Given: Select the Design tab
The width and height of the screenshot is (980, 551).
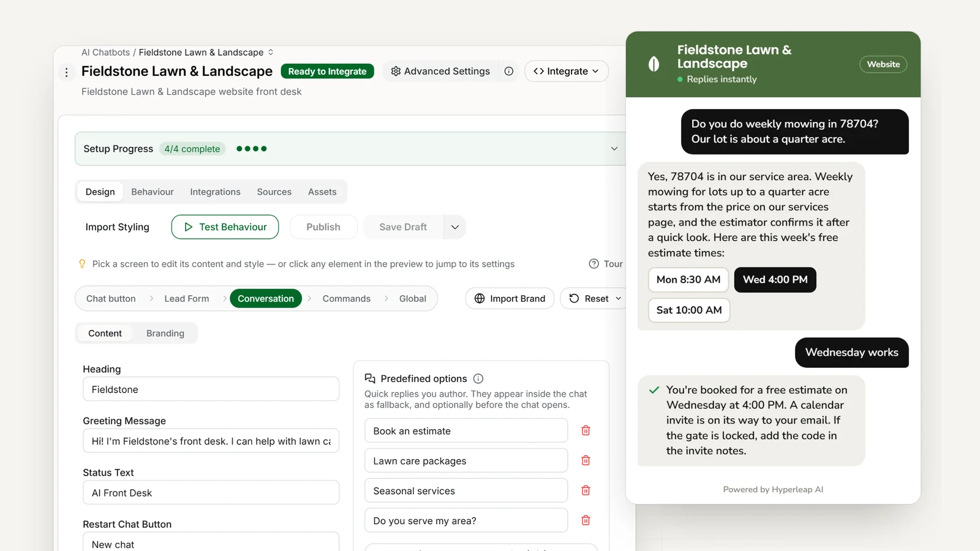Looking at the screenshot, I should tap(100, 192).
